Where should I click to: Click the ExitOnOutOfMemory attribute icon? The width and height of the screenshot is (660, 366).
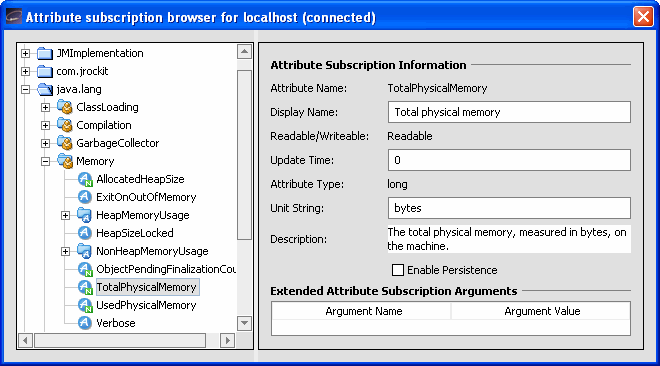[x=85, y=197]
